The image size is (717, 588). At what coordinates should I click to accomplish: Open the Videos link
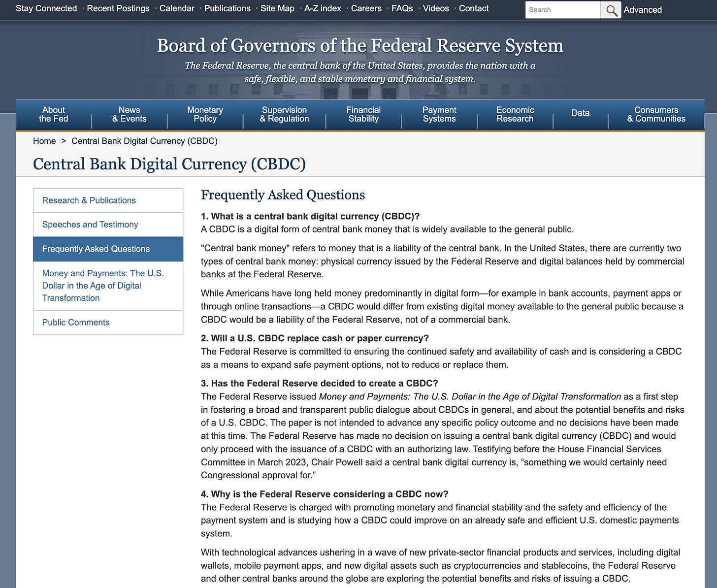point(436,8)
